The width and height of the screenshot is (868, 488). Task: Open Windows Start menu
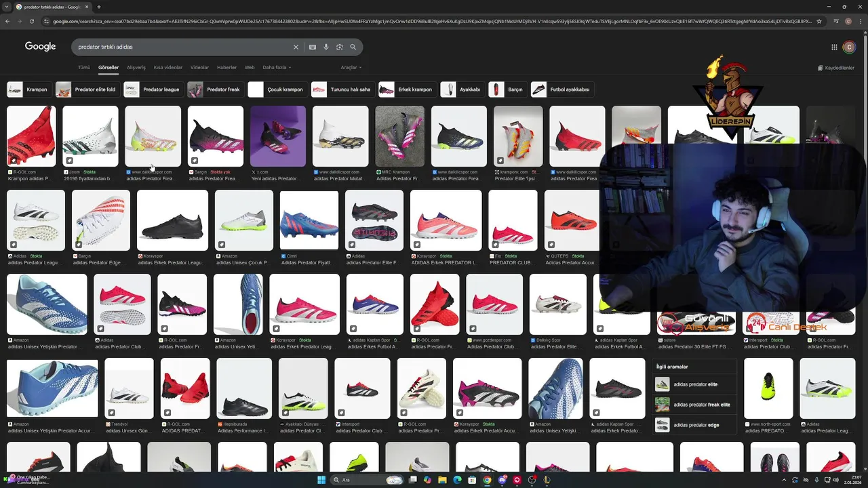click(x=321, y=480)
